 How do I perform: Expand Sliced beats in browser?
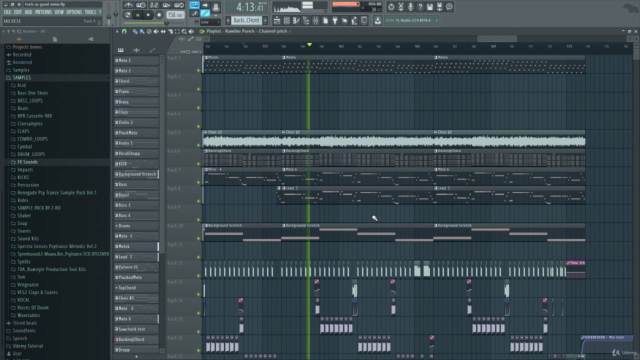pyautogui.click(x=24, y=323)
